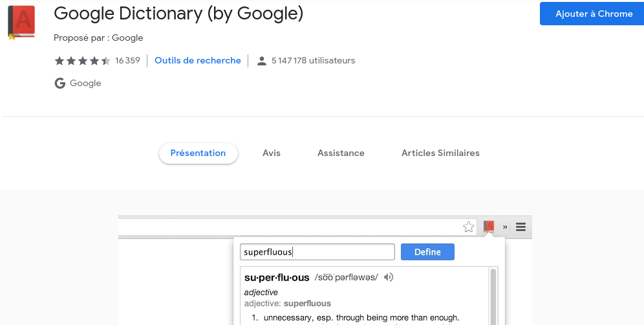The height and width of the screenshot is (325, 644).
Task: Click the Define button
Action: click(x=427, y=252)
